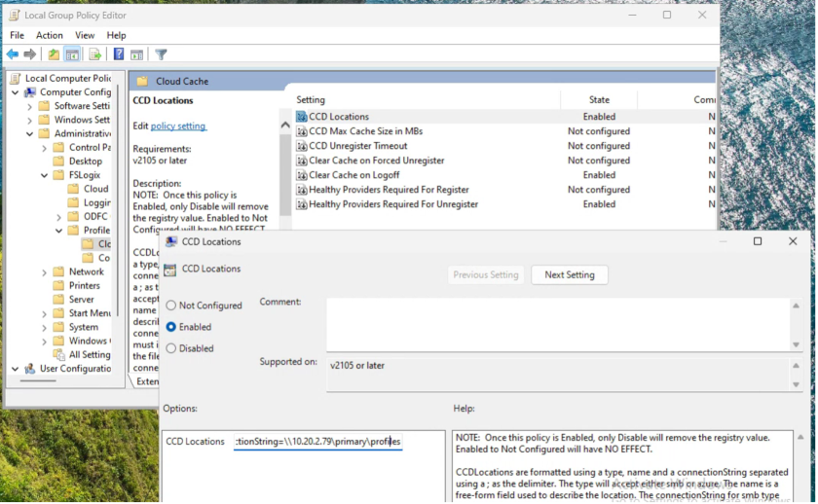The width and height of the screenshot is (818, 504).
Task: Click the Export List toolbar icon
Action: click(95, 54)
